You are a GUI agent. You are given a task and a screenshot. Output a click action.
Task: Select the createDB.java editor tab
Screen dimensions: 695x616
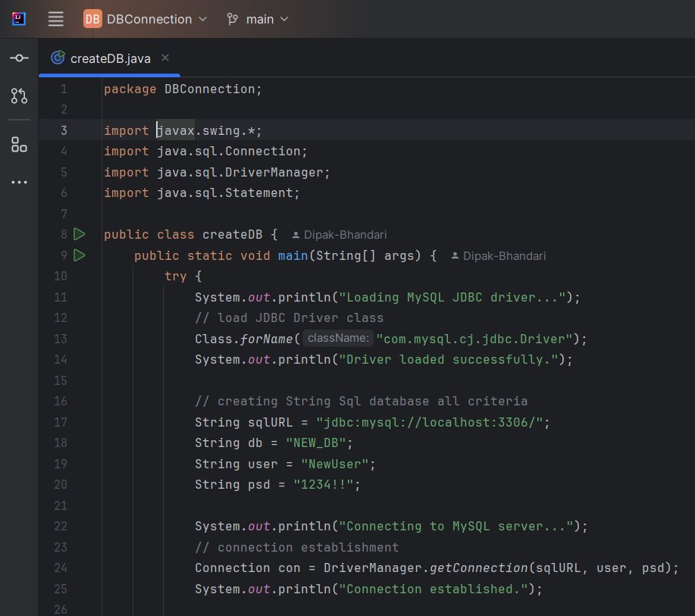(109, 58)
